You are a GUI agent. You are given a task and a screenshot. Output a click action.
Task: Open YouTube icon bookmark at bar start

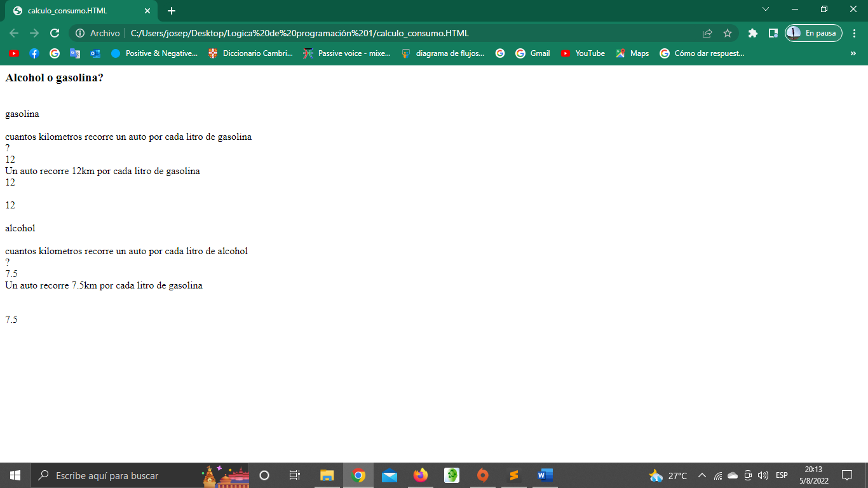pyautogui.click(x=14, y=53)
